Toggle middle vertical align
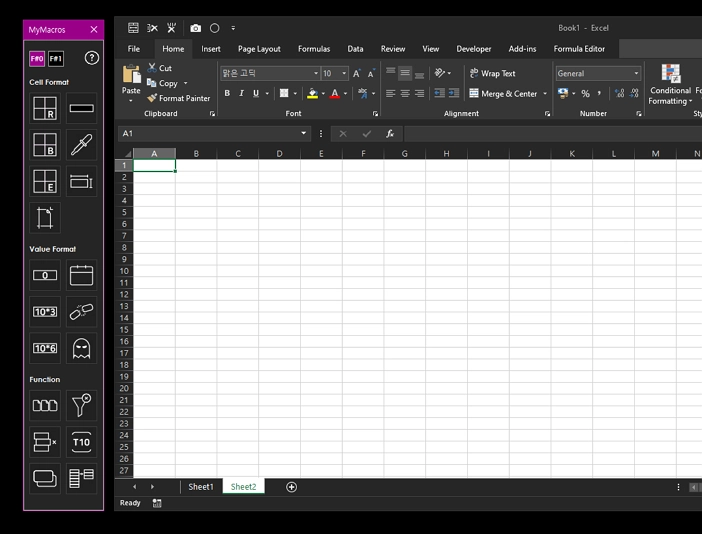The height and width of the screenshot is (534, 702). click(x=405, y=73)
